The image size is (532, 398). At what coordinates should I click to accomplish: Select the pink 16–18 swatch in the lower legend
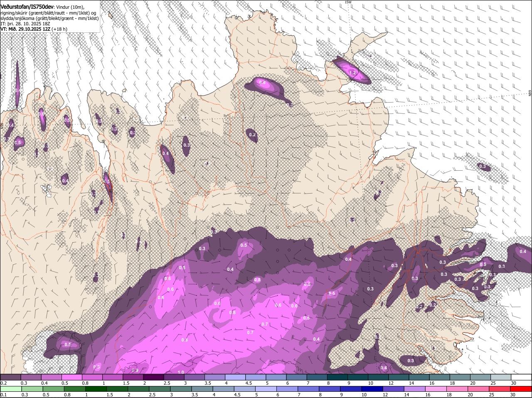(436, 389)
